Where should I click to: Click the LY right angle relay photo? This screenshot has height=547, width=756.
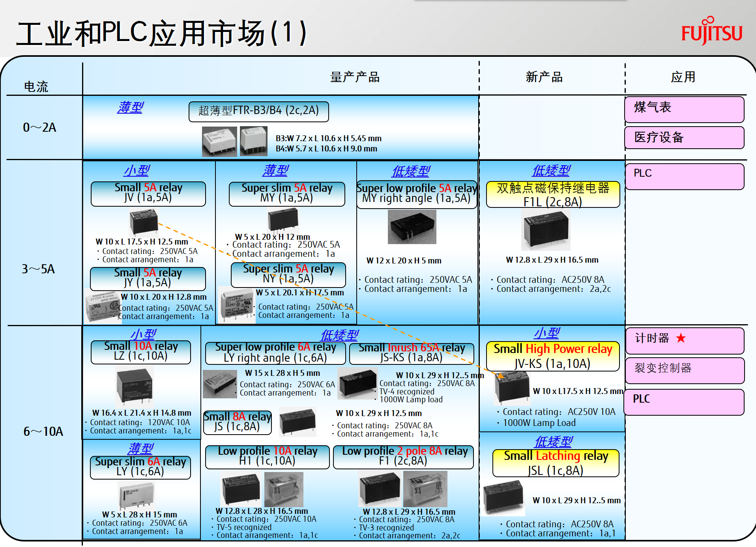point(220,384)
